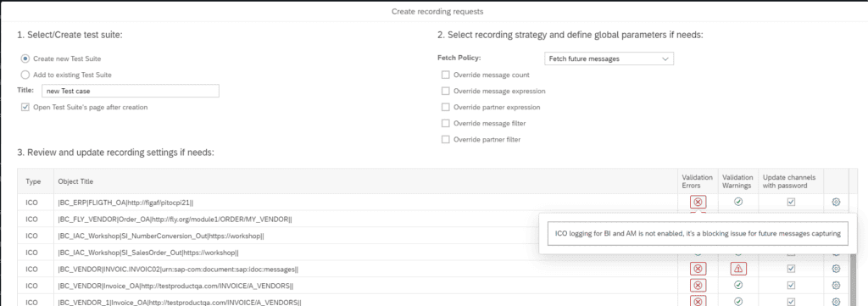Enable Override message count

(x=446, y=75)
